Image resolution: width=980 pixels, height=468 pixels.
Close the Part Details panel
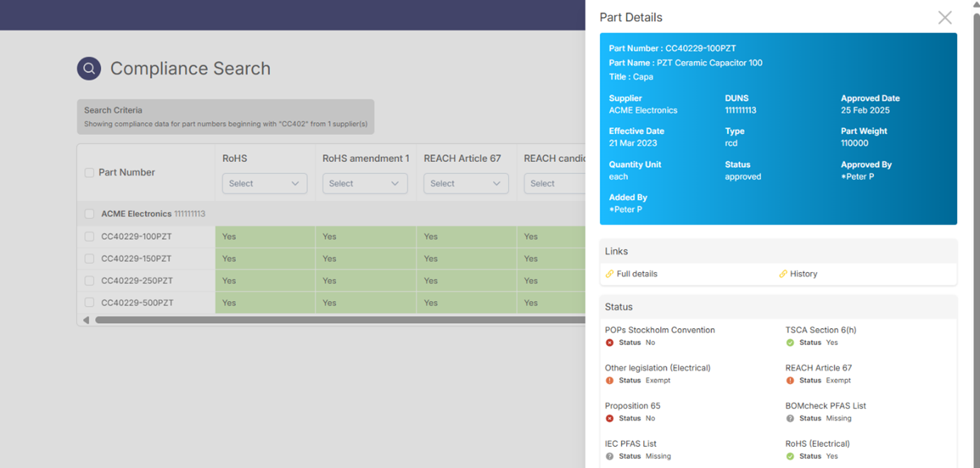(x=944, y=18)
